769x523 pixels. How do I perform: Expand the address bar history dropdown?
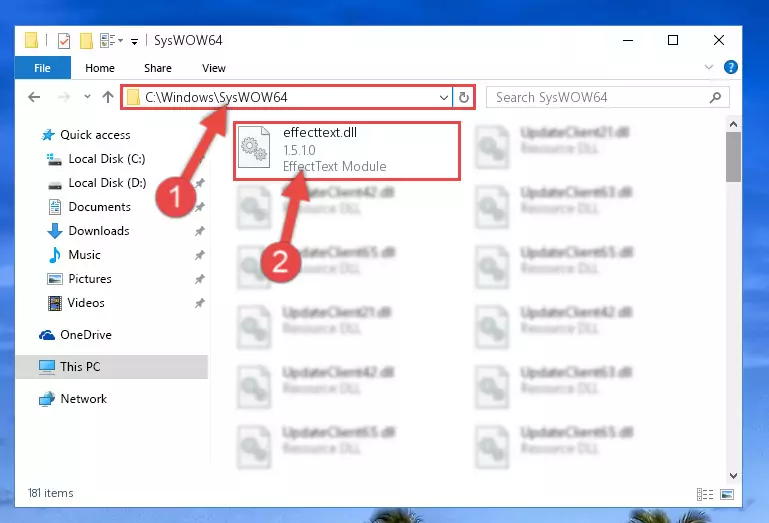pyautogui.click(x=444, y=97)
